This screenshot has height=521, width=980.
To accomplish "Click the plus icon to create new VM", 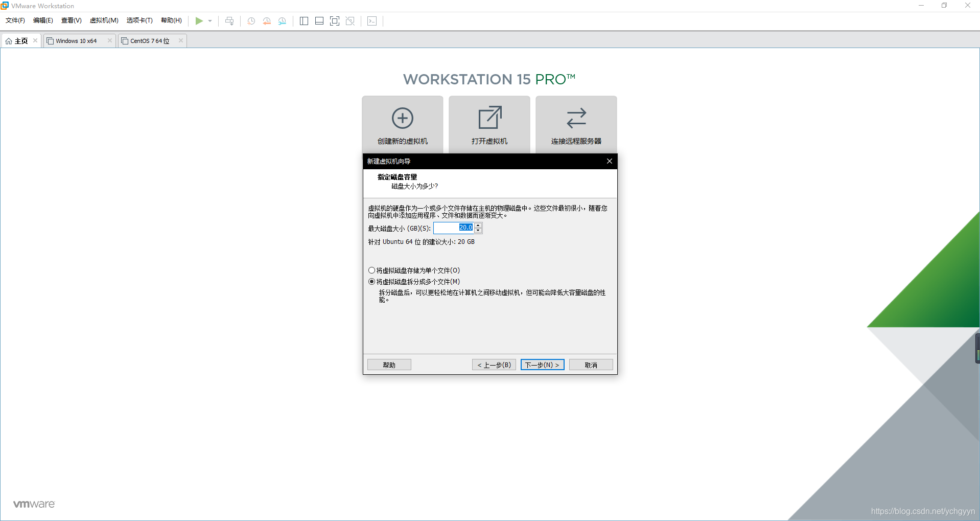I will click(x=403, y=118).
